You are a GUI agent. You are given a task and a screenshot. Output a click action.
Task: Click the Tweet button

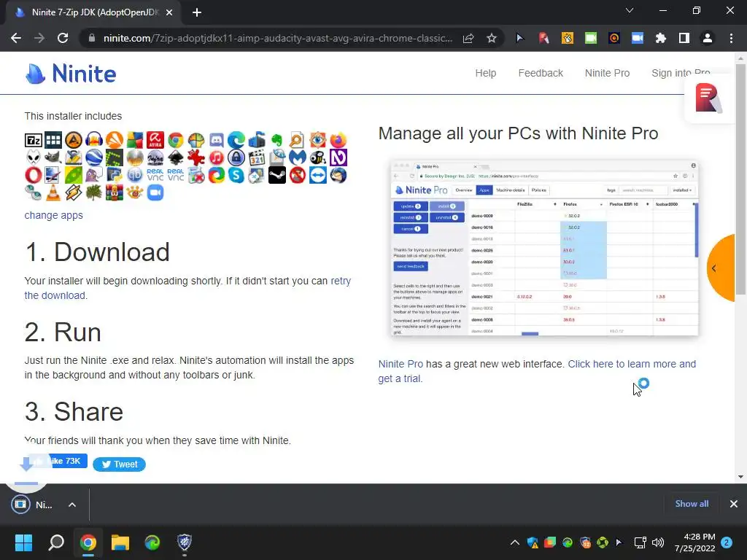click(119, 464)
